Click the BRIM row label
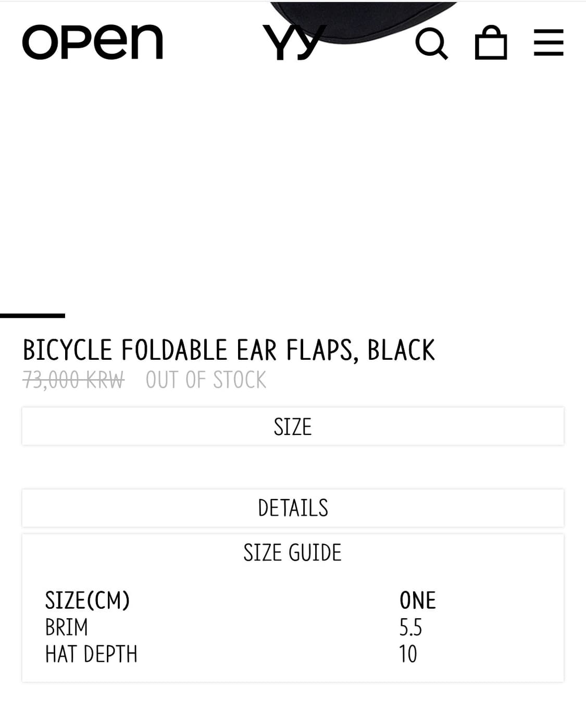 point(67,627)
